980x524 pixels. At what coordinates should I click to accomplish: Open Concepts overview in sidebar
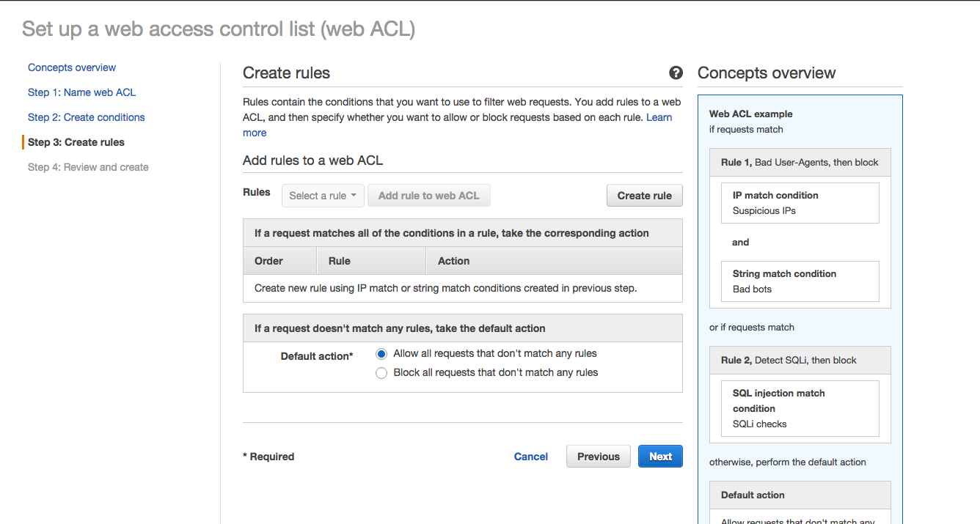point(72,67)
